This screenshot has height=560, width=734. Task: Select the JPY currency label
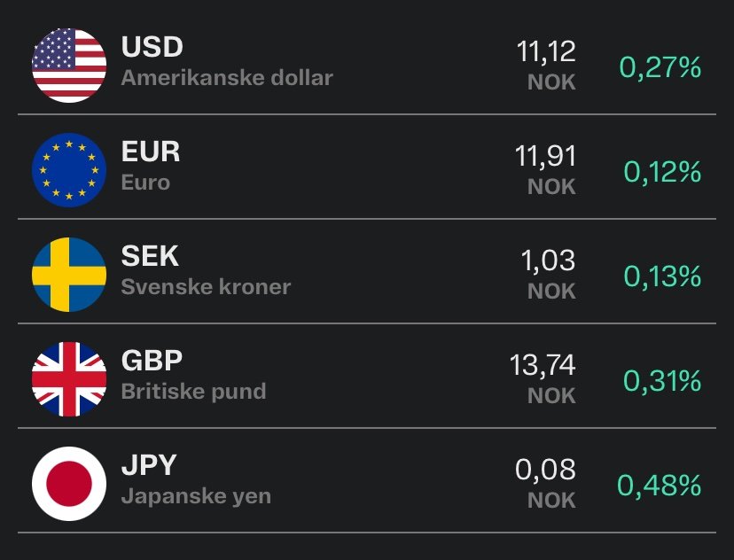click(149, 465)
